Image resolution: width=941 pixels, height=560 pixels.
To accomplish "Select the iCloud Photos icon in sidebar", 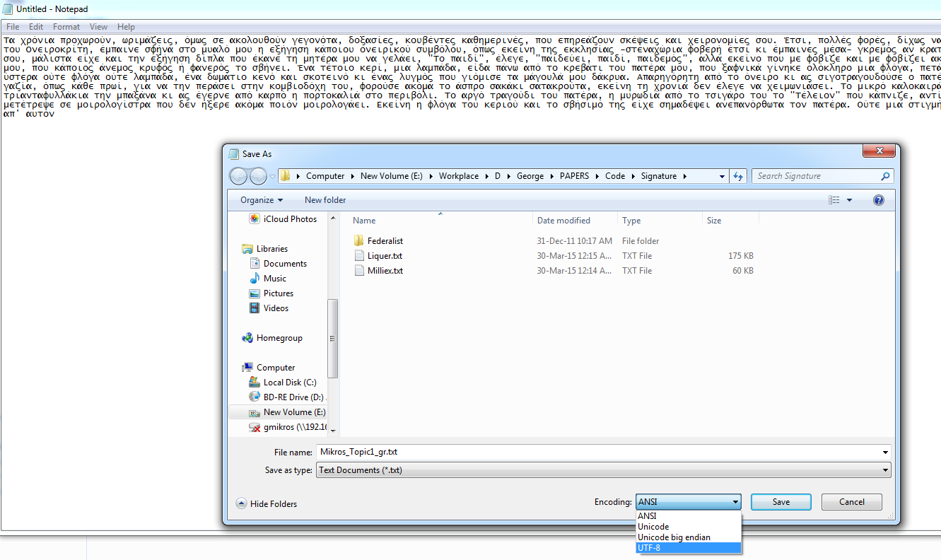I will 255,219.
